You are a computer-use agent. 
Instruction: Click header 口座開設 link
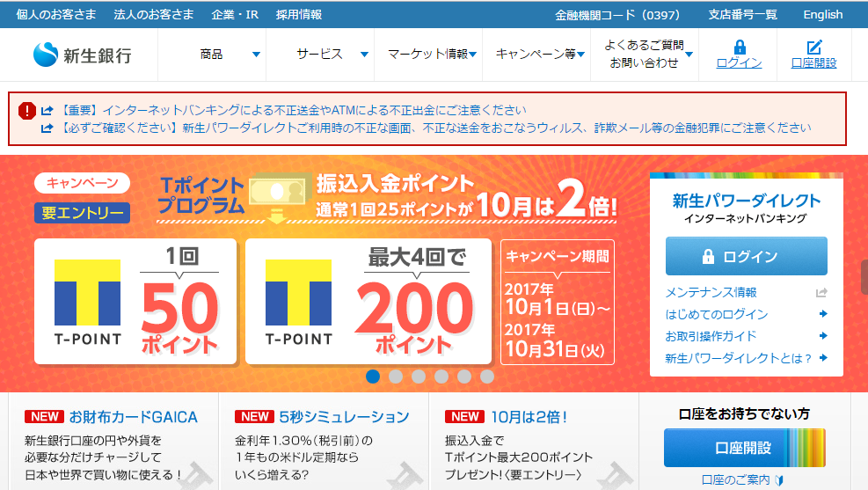[813, 63]
